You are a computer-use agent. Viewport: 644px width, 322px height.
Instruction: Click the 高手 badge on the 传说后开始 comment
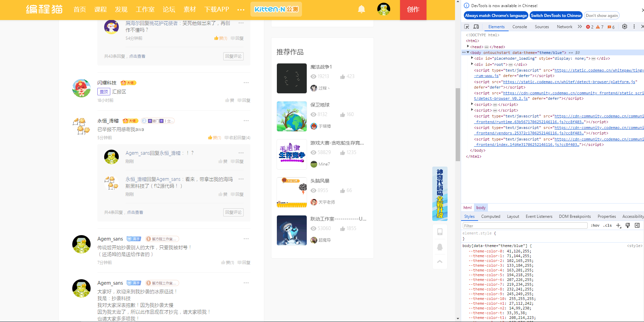pyautogui.click(x=134, y=239)
